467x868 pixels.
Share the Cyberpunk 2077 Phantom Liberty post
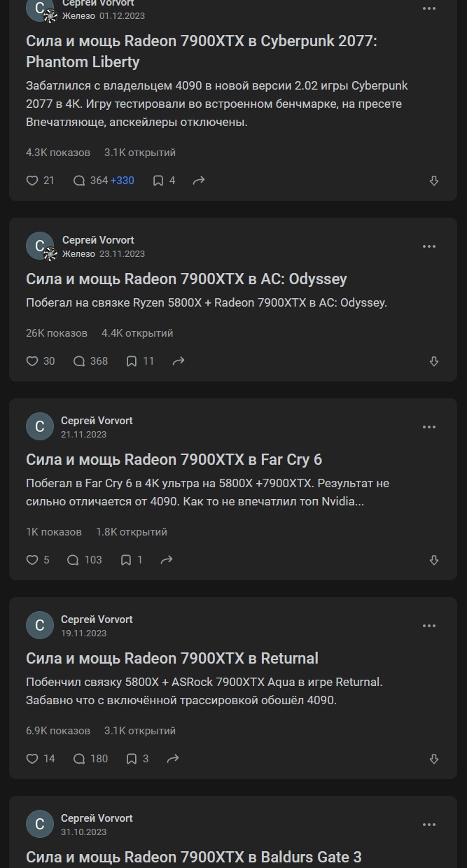click(199, 181)
